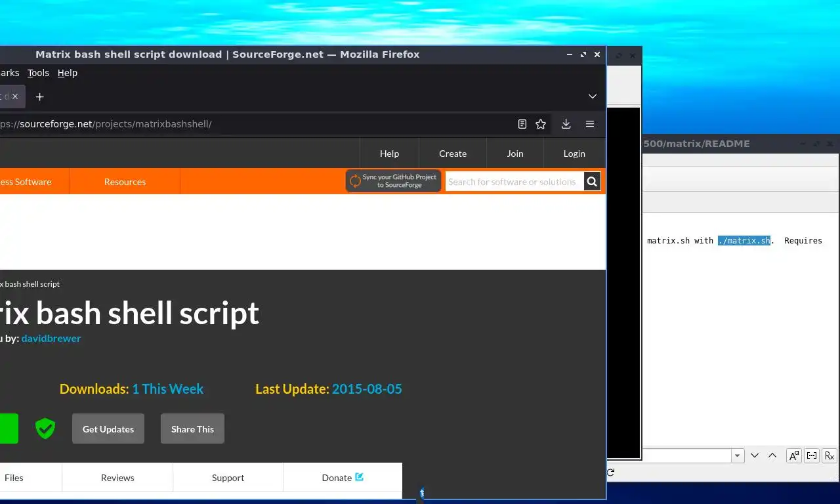The width and height of the screenshot is (840, 504).
Task: Open Firefox downloads panel
Action: coord(566,124)
